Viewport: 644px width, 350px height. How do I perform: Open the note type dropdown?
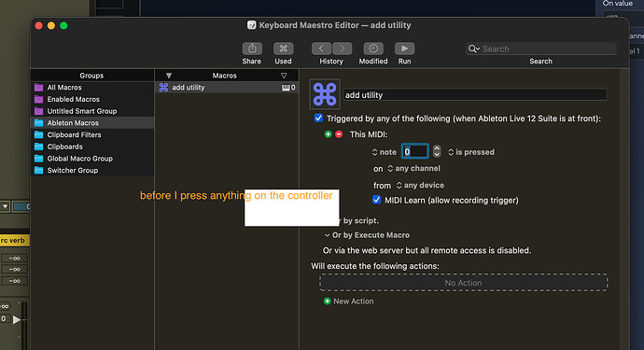[384, 152]
